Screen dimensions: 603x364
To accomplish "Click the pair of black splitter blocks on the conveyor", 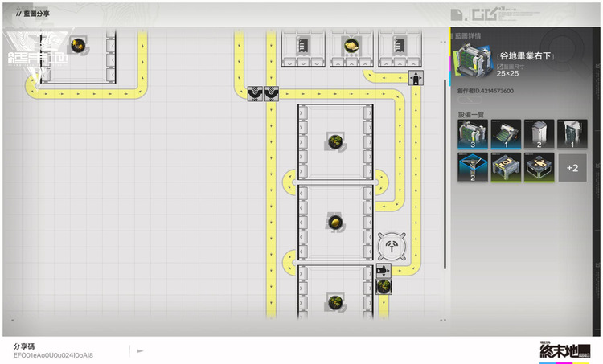I will (264, 93).
